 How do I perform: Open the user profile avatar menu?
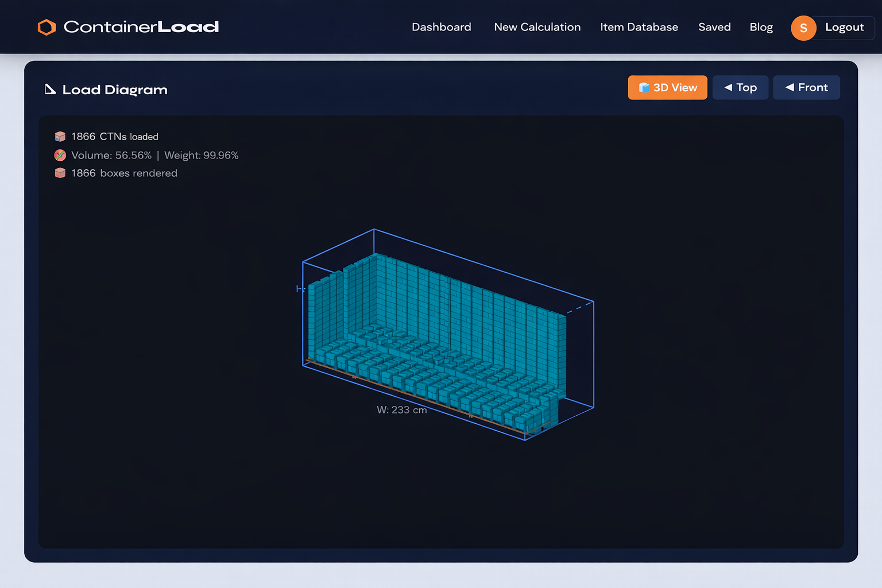click(803, 28)
